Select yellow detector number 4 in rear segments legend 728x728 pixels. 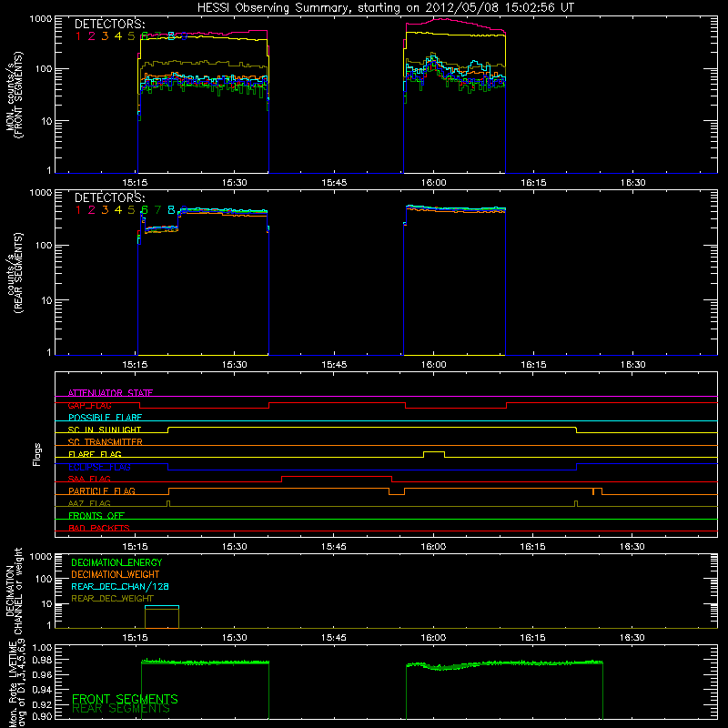pos(118,210)
